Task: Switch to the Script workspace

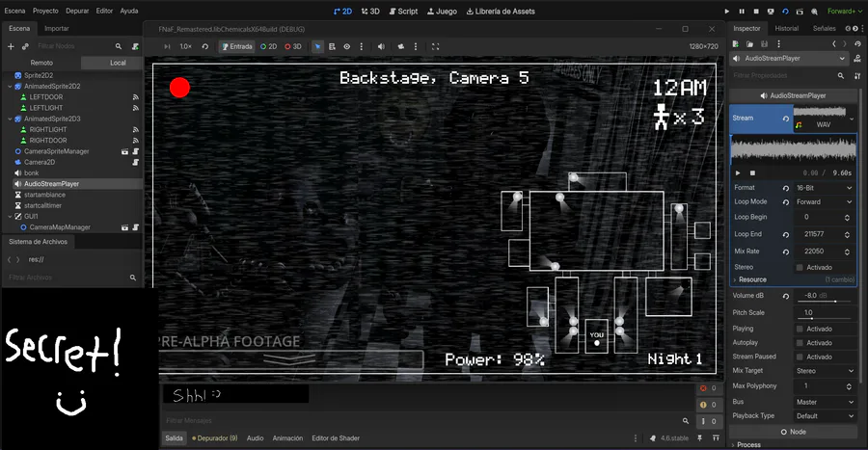Action: click(403, 11)
